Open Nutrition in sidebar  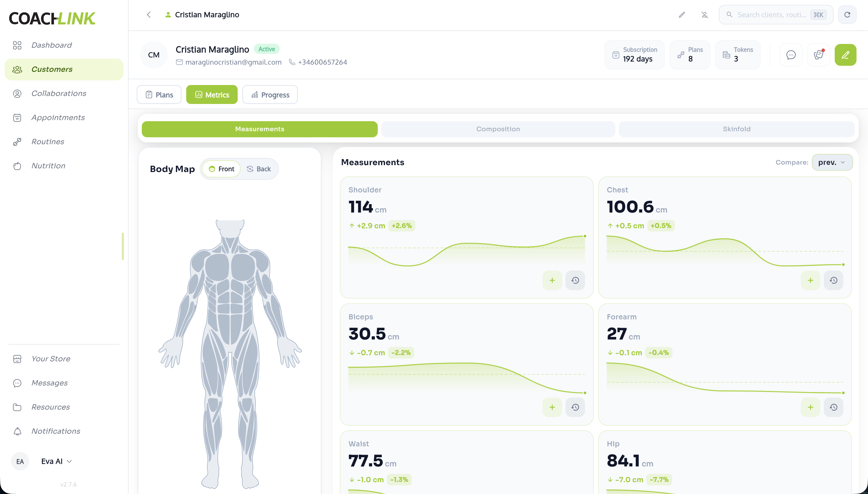(x=64, y=165)
